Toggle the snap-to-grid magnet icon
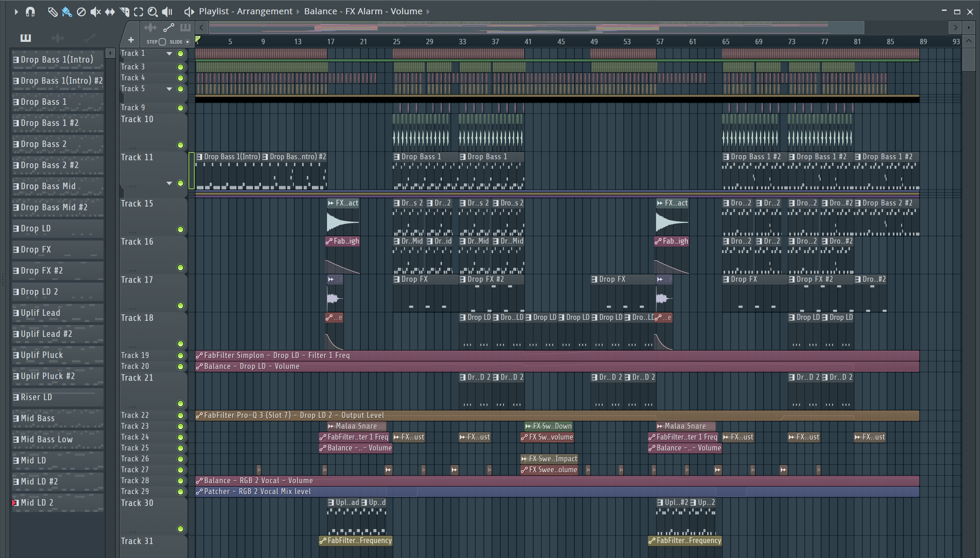 click(30, 12)
